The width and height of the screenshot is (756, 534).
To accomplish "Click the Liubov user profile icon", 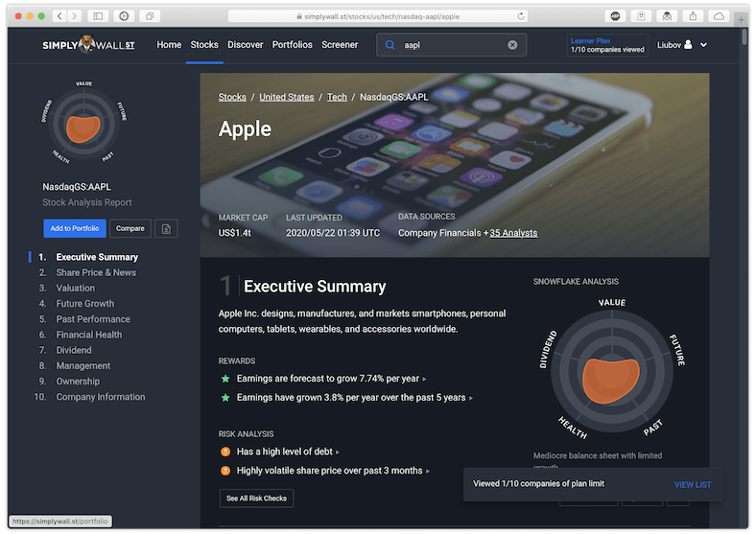I will (x=688, y=44).
